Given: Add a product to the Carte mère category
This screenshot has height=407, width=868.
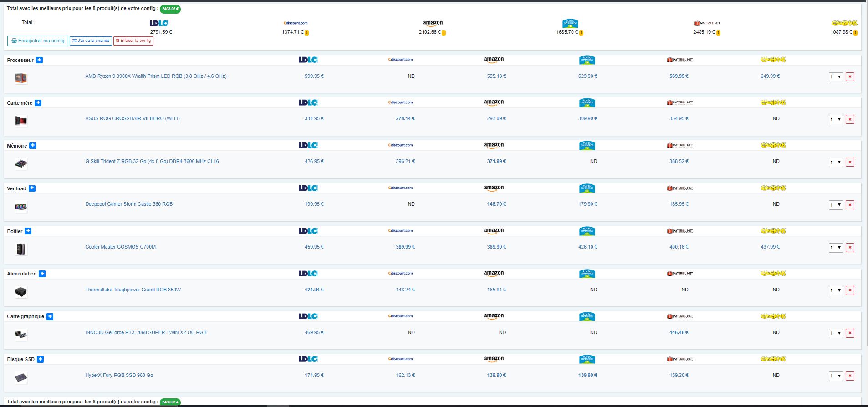Looking at the screenshot, I should 38,103.
